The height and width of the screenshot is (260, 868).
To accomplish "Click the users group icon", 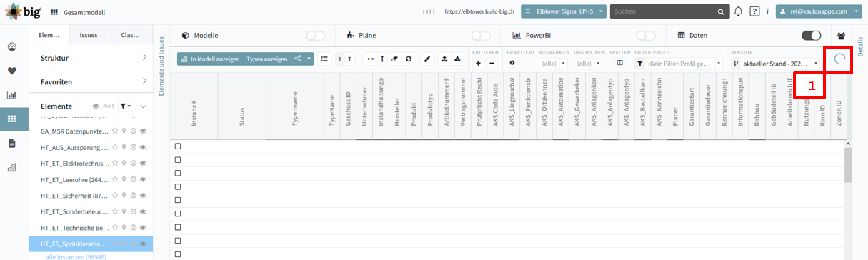I will [x=841, y=36].
